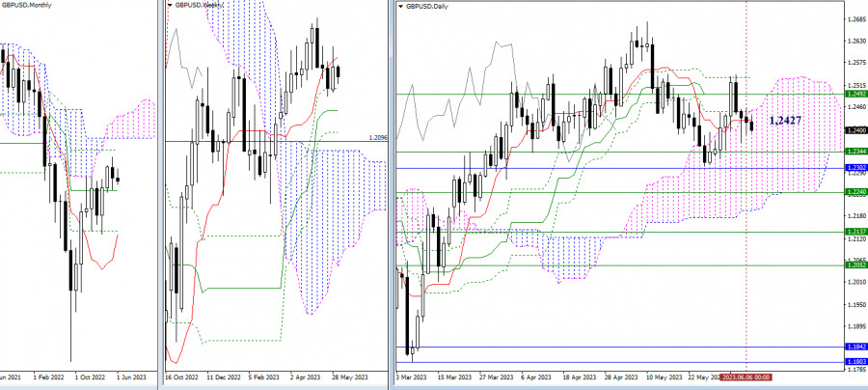The width and height of the screenshot is (868, 390).
Task: Click the 1.2575 price scale value
Action: point(855,63)
